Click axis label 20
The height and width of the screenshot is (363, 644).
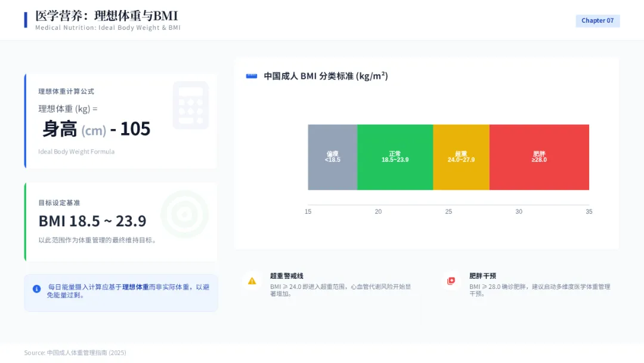[378, 212]
